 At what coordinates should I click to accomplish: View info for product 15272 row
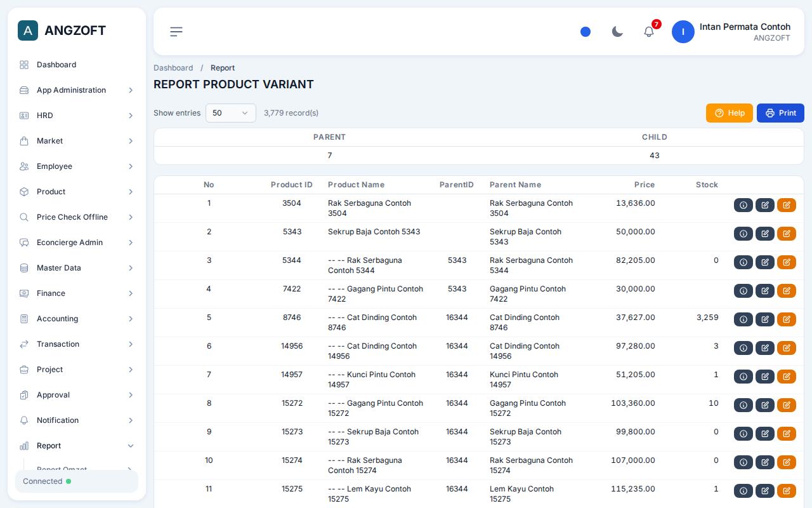(x=743, y=405)
